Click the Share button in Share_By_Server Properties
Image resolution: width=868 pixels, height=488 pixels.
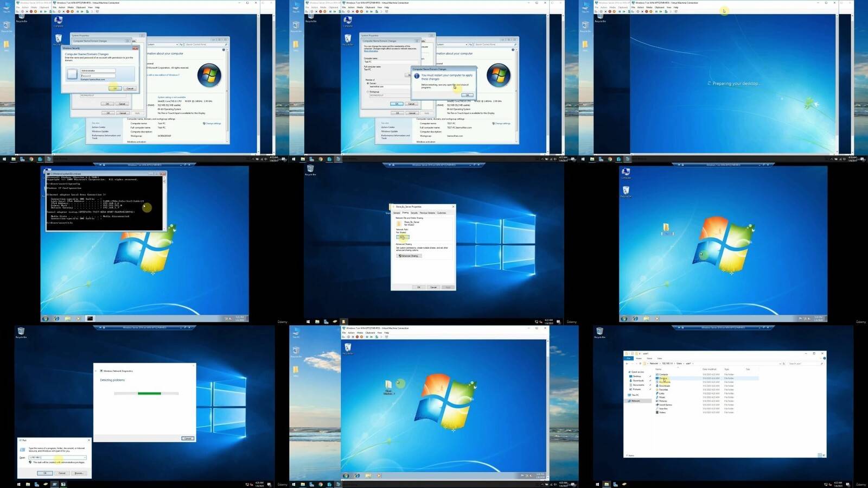click(x=403, y=237)
